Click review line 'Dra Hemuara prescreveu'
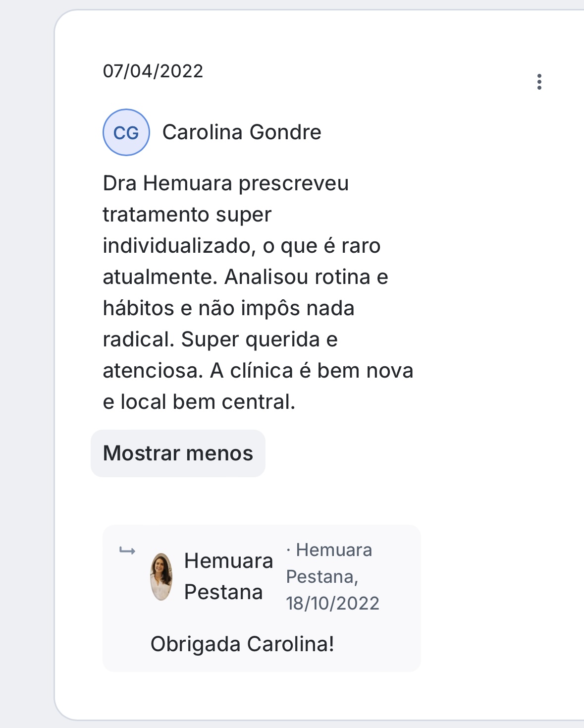 226,183
